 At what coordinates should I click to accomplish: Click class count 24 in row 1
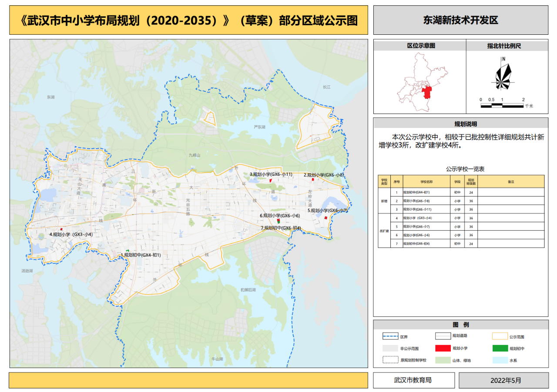pos(471,192)
